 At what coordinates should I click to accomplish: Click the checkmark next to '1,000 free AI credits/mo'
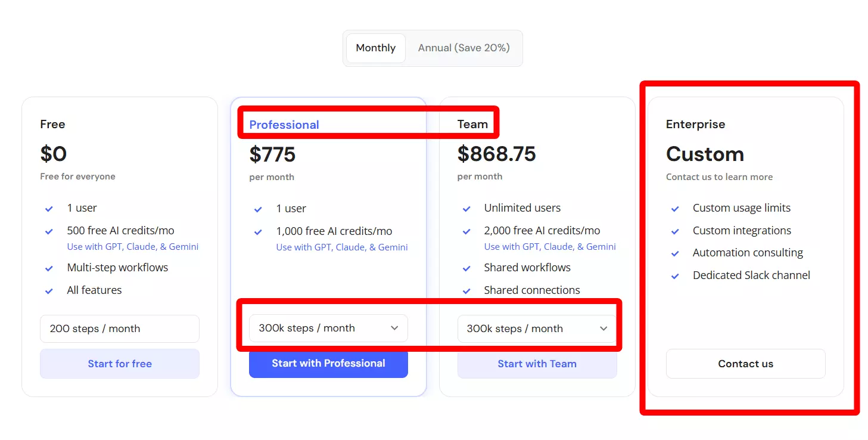point(258,232)
